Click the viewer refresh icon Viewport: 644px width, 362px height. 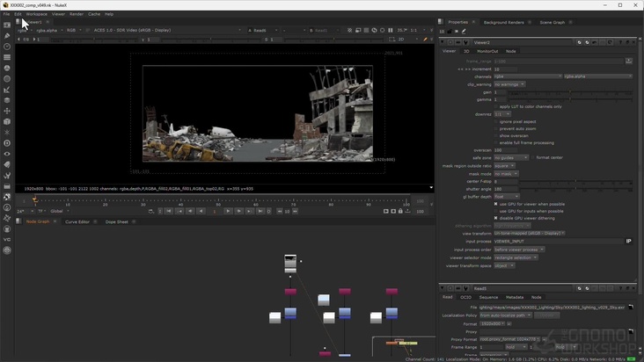374,31
